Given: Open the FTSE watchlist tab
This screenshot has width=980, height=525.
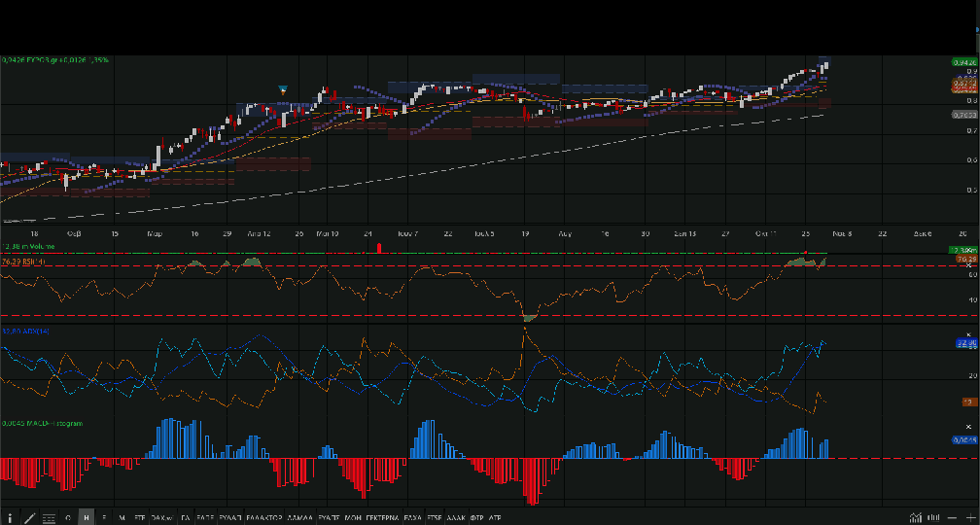Looking at the screenshot, I should point(434,518).
